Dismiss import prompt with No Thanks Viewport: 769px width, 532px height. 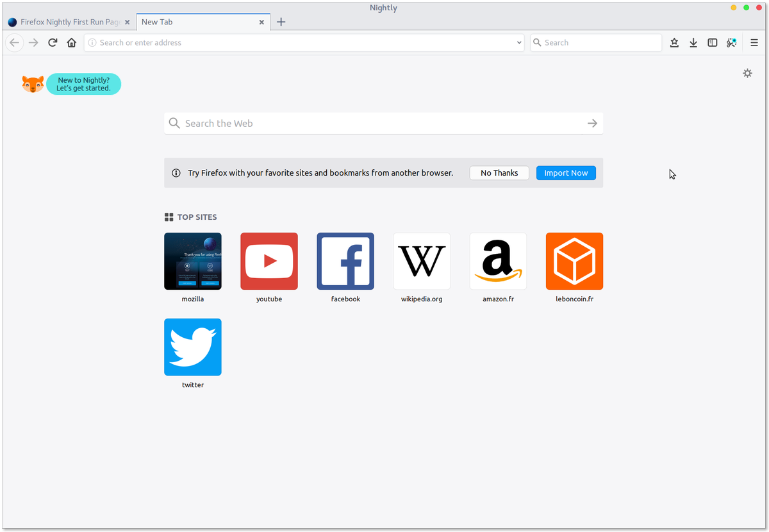[x=499, y=172]
